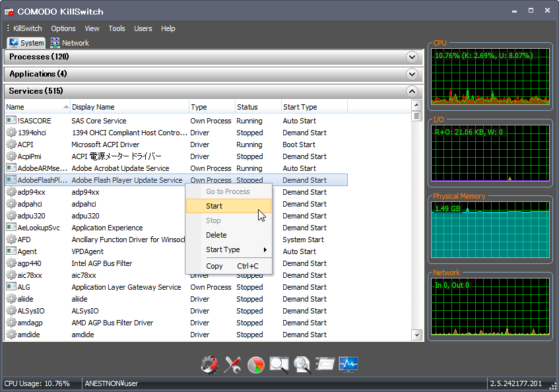Open the Users menu

pos(143,28)
